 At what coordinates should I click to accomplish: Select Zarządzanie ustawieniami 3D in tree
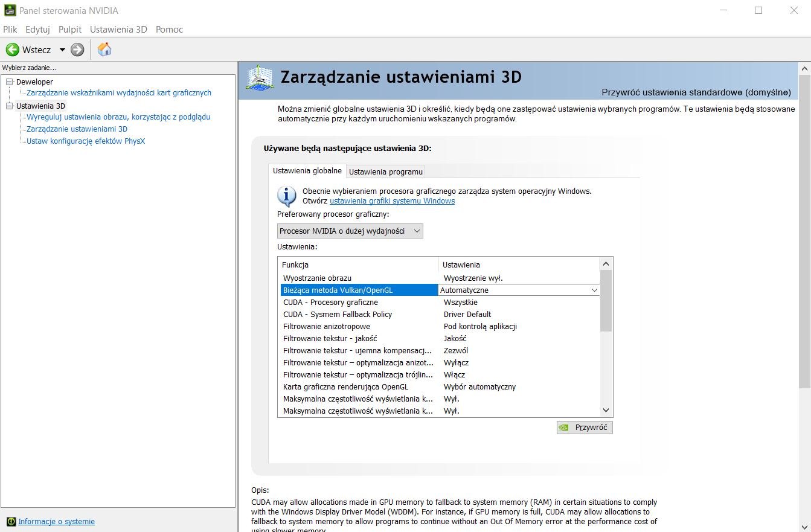(77, 129)
